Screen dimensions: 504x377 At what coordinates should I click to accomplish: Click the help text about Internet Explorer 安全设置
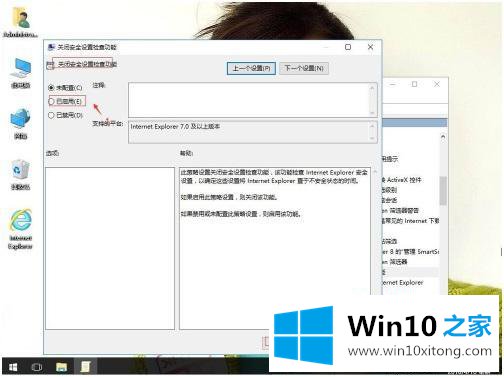pos(274,177)
